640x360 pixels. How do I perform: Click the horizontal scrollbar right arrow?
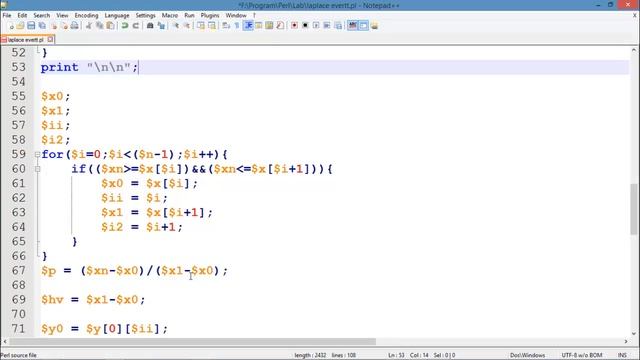[626, 341]
